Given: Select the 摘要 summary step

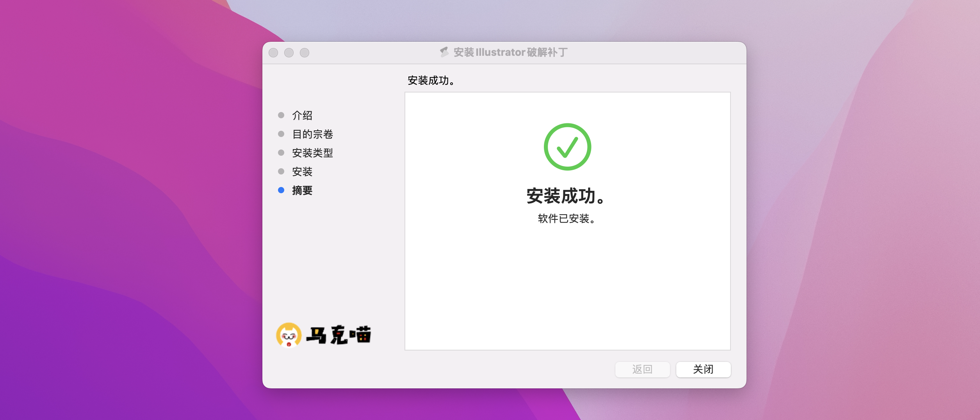Looking at the screenshot, I should tap(302, 190).
